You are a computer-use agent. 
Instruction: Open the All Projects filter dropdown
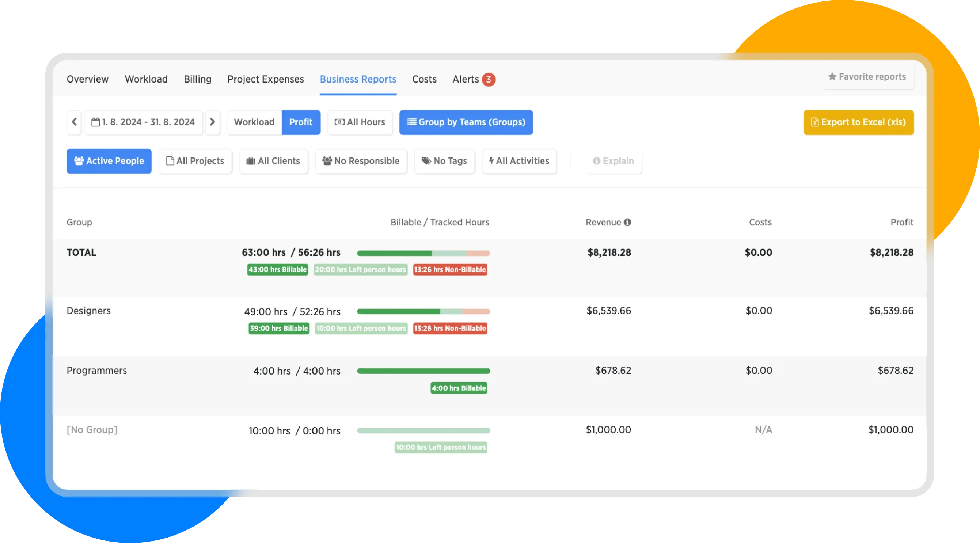[x=195, y=161]
